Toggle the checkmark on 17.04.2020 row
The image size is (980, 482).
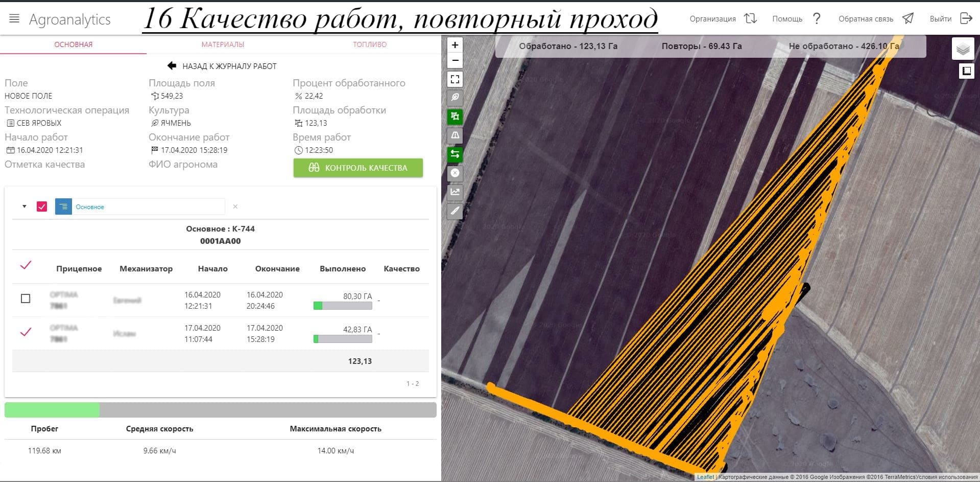(26, 332)
